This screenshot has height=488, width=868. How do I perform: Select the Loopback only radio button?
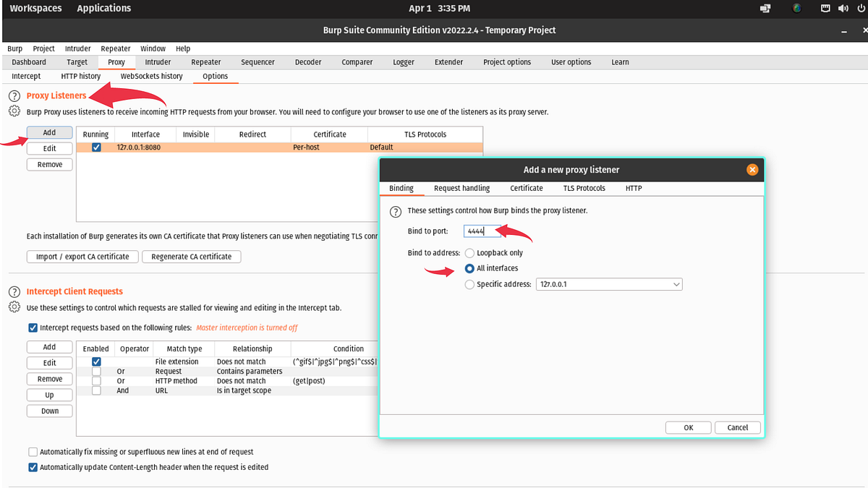(x=469, y=252)
